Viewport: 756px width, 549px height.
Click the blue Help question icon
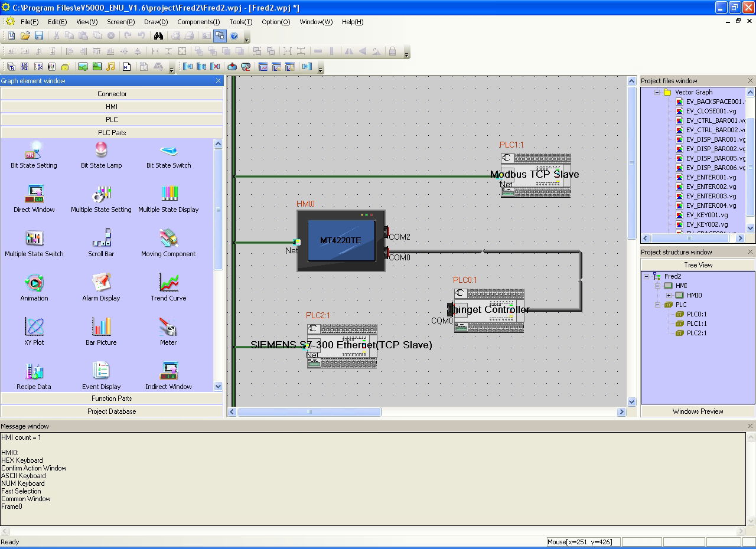pos(234,36)
